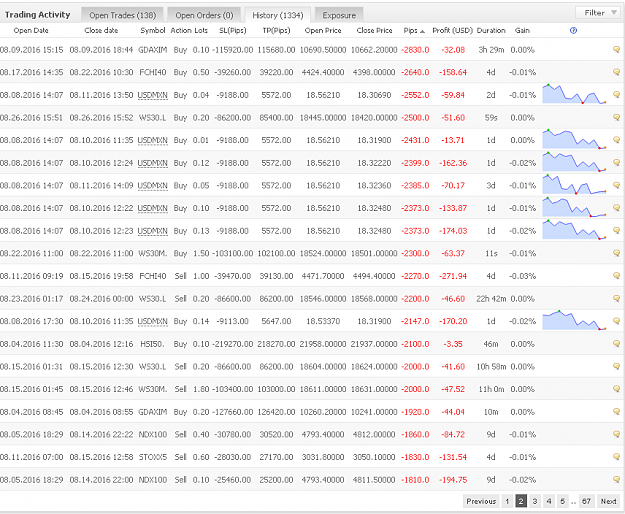
Task: Sort by Lots column header
Action: [x=201, y=30]
